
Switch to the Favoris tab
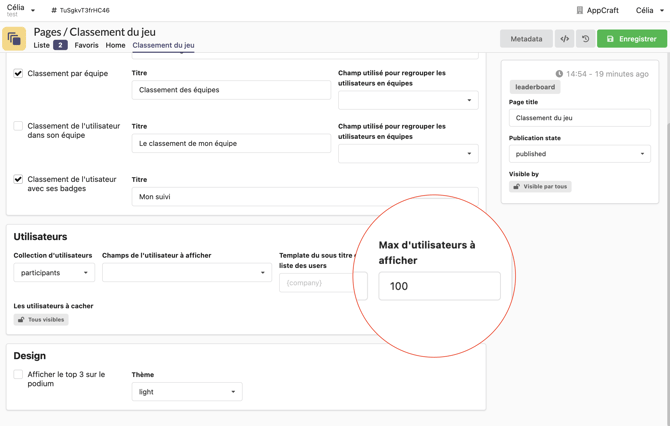86,45
